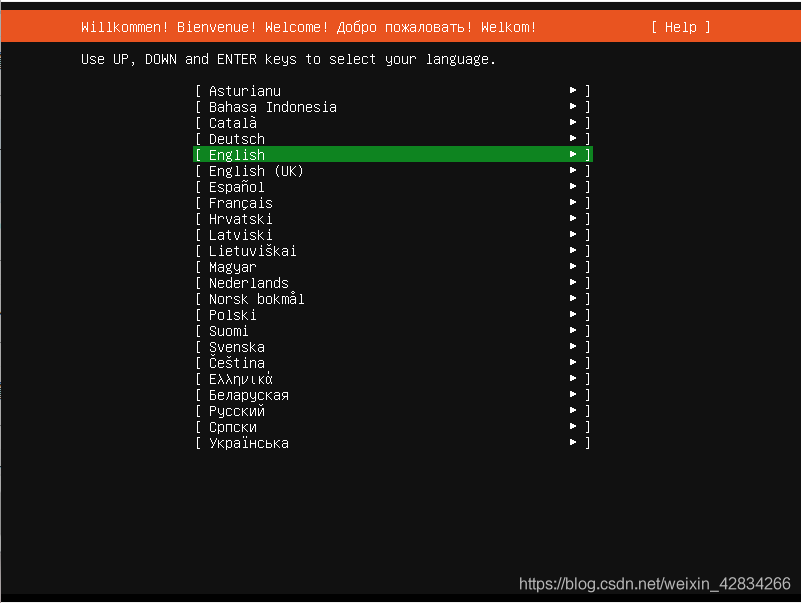Choose Deutsch from the list
This screenshot has width=801, height=603.
click(x=393, y=138)
